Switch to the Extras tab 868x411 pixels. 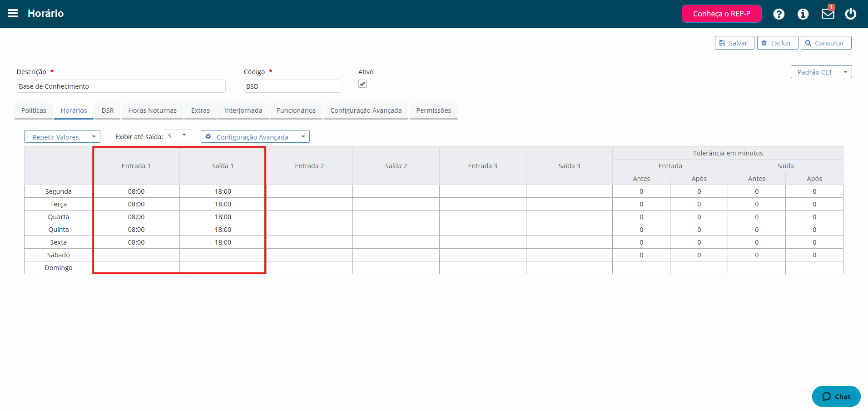tap(200, 110)
